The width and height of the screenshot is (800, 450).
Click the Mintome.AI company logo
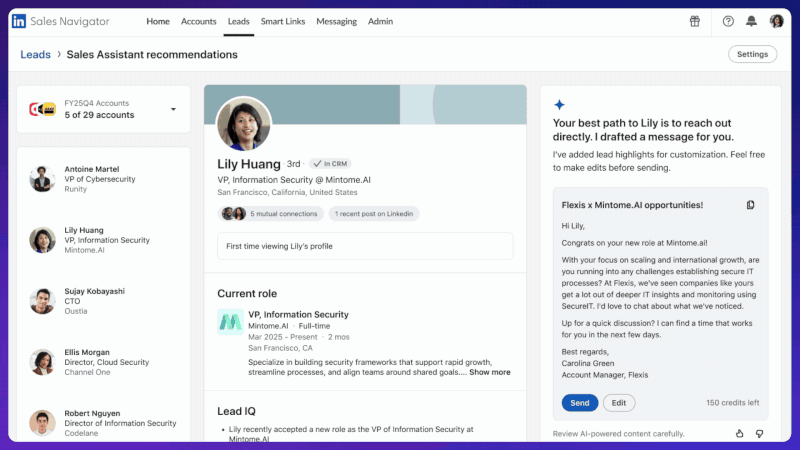click(230, 321)
